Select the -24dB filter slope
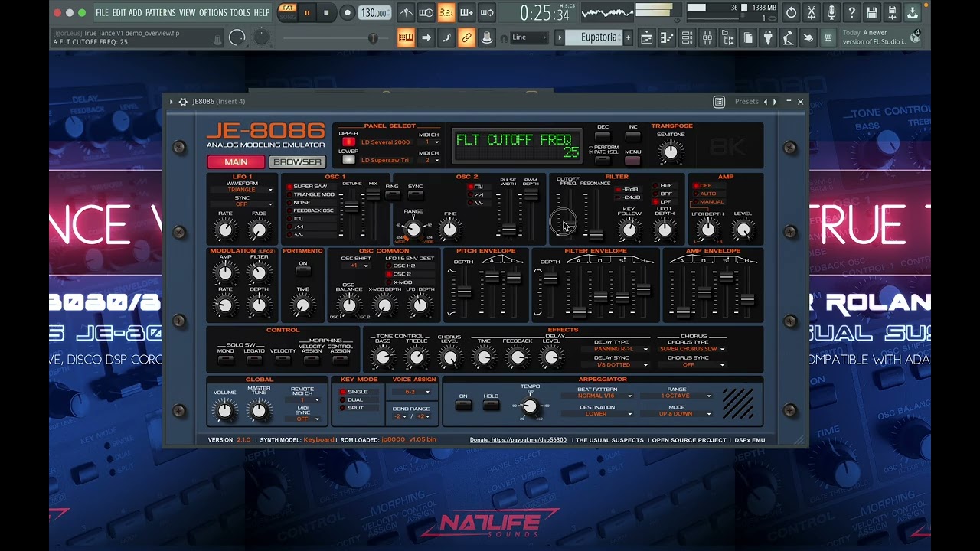 pyautogui.click(x=628, y=197)
